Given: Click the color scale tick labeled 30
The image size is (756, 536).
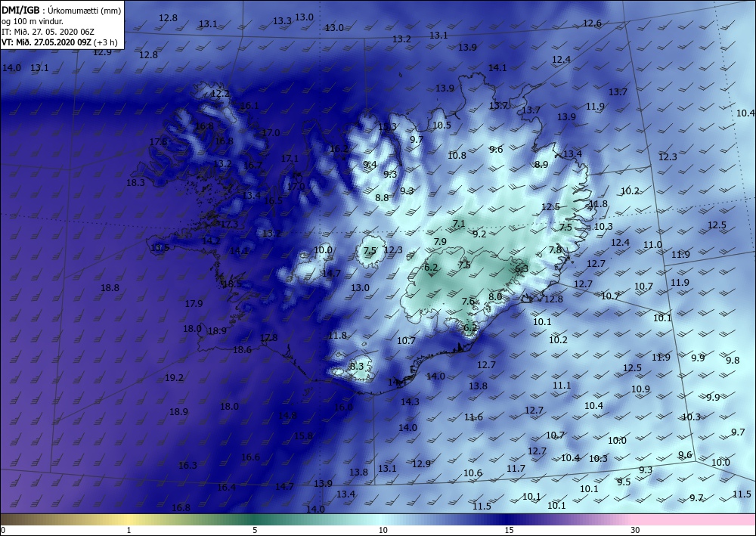Looking at the screenshot, I should point(635,530).
